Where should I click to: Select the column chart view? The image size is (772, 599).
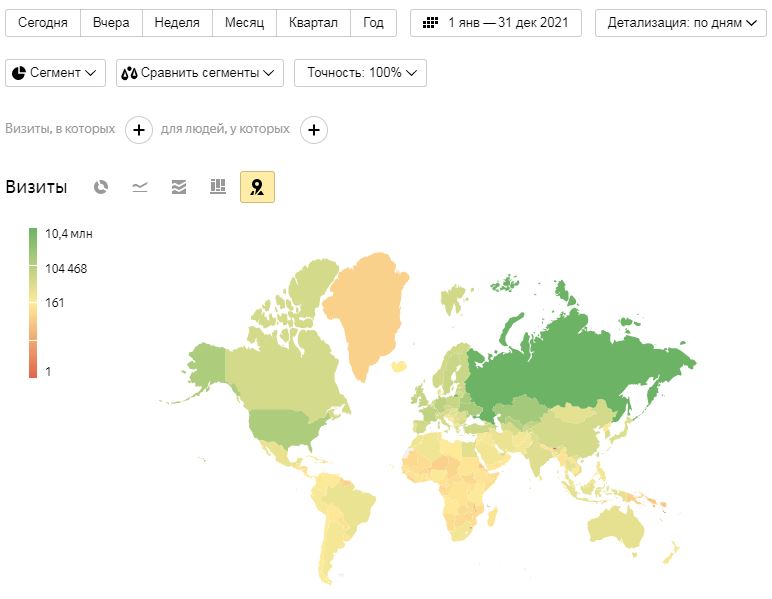coord(218,187)
